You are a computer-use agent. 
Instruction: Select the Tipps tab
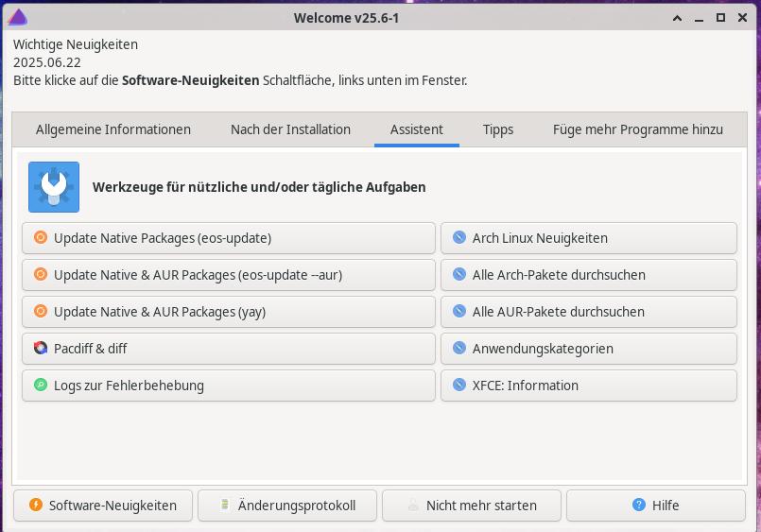coord(498,129)
